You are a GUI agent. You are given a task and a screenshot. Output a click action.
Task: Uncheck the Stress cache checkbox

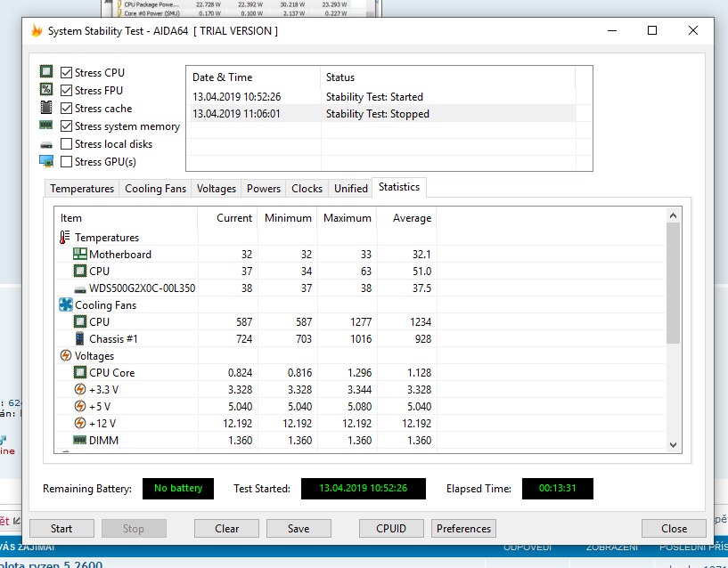67,108
